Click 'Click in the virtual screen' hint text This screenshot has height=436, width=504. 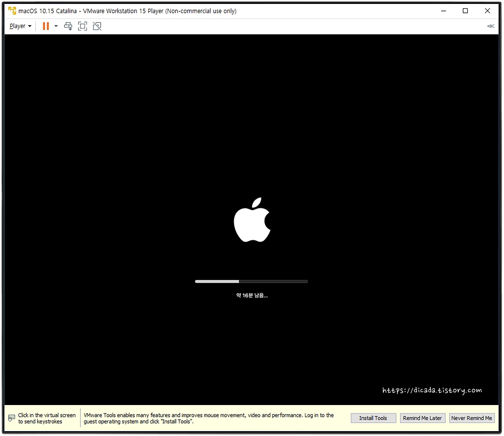47,418
